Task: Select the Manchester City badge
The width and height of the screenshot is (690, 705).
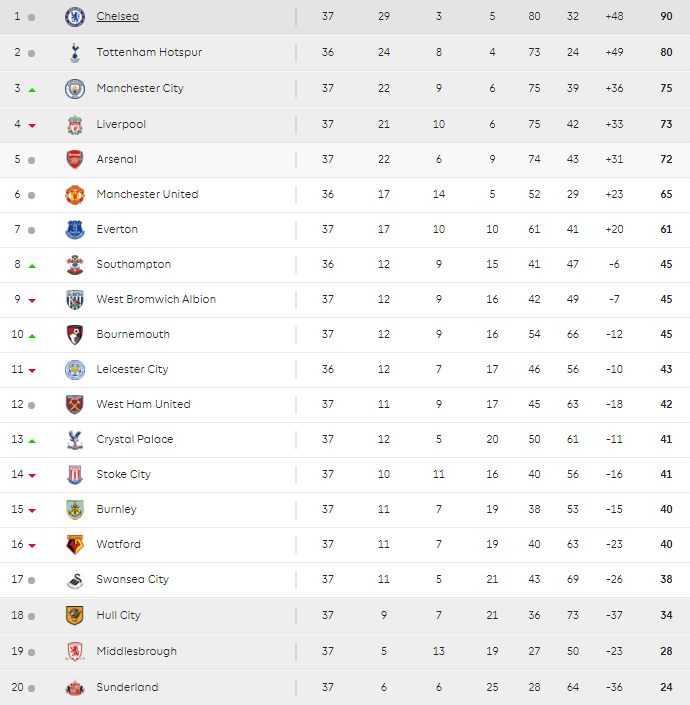Action: pos(75,89)
